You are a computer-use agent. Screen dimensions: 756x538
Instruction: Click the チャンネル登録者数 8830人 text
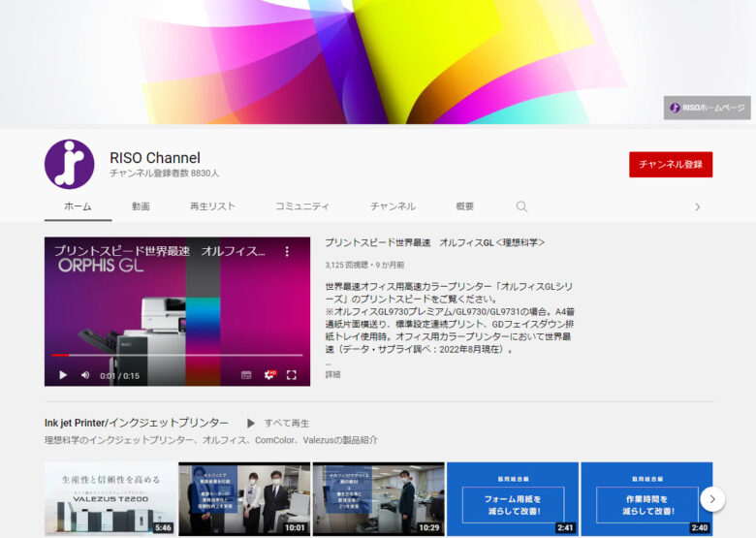tap(164, 174)
